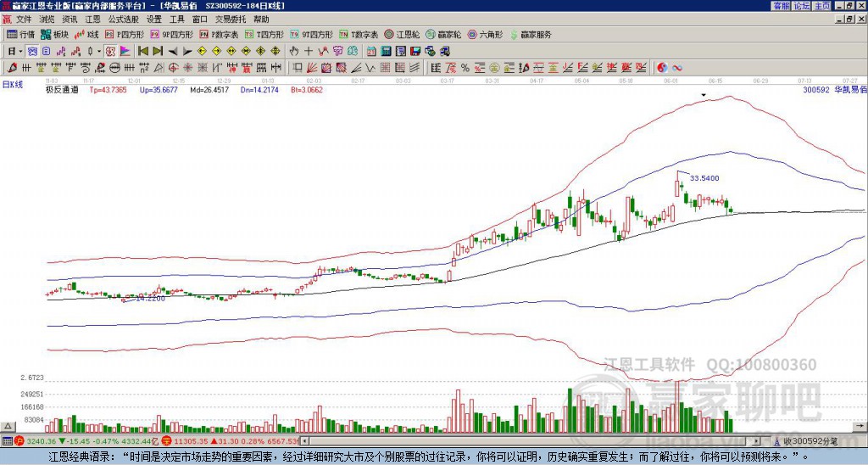Open the 工具 menu

[x=176, y=20]
